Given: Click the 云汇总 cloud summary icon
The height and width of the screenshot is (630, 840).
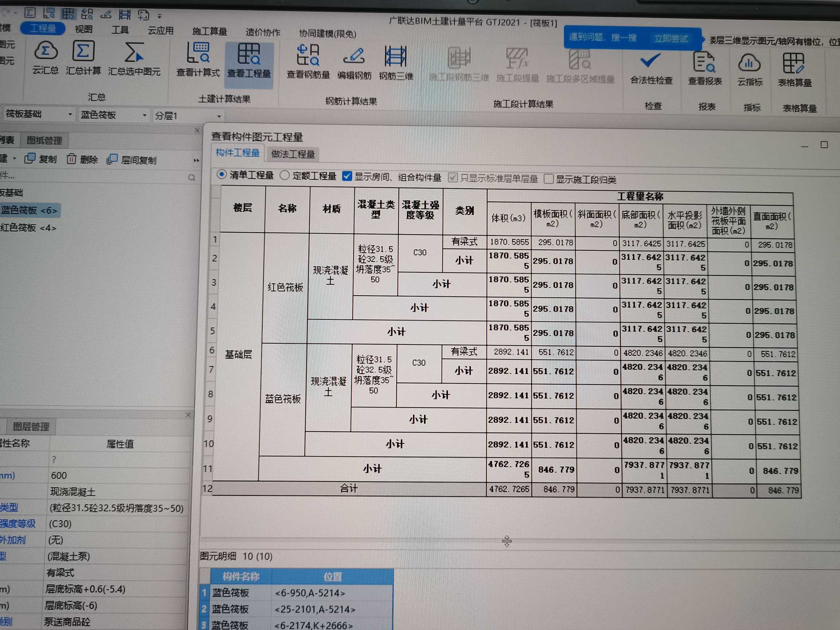Looking at the screenshot, I should [x=46, y=51].
